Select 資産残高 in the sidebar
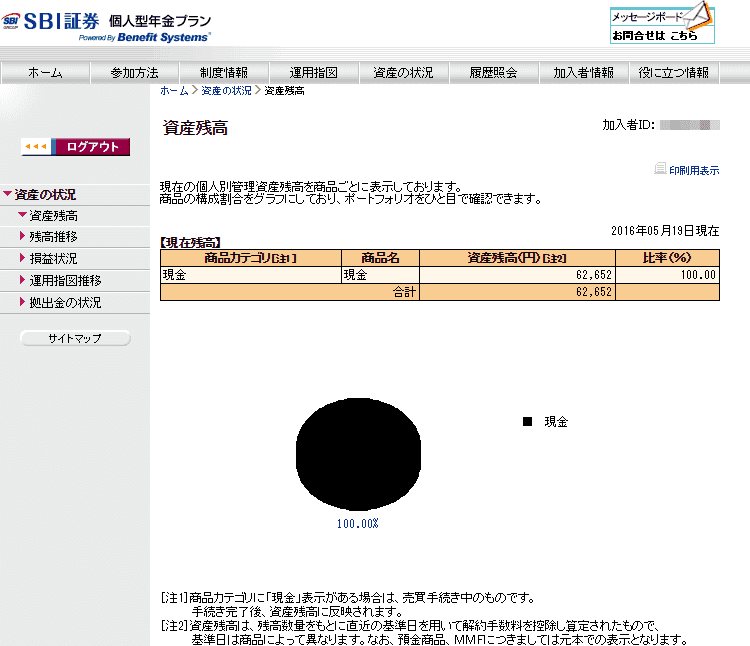Image resolution: width=750 pixels, height=646 pixels. click(x=53, y=216)
